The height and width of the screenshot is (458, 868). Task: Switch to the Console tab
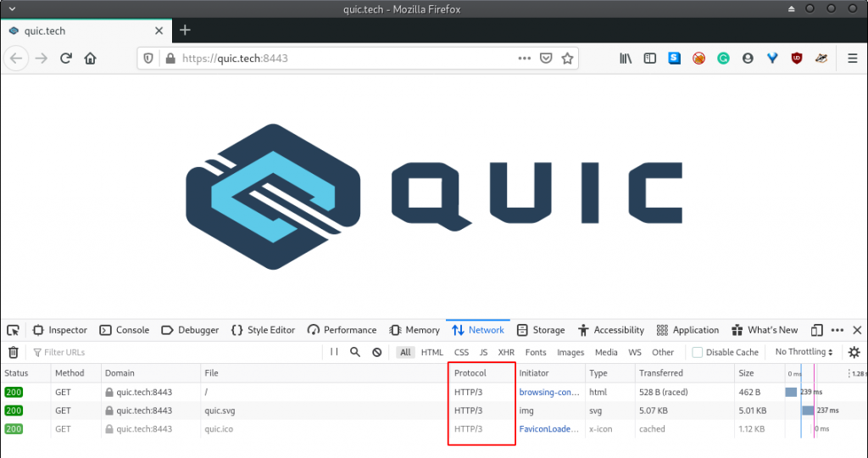tap(125, 330)
